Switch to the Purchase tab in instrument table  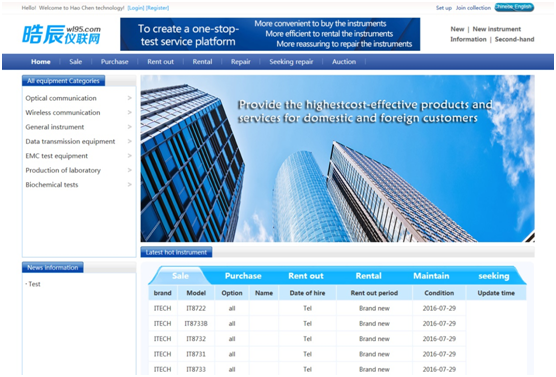[x=243, y=276]
